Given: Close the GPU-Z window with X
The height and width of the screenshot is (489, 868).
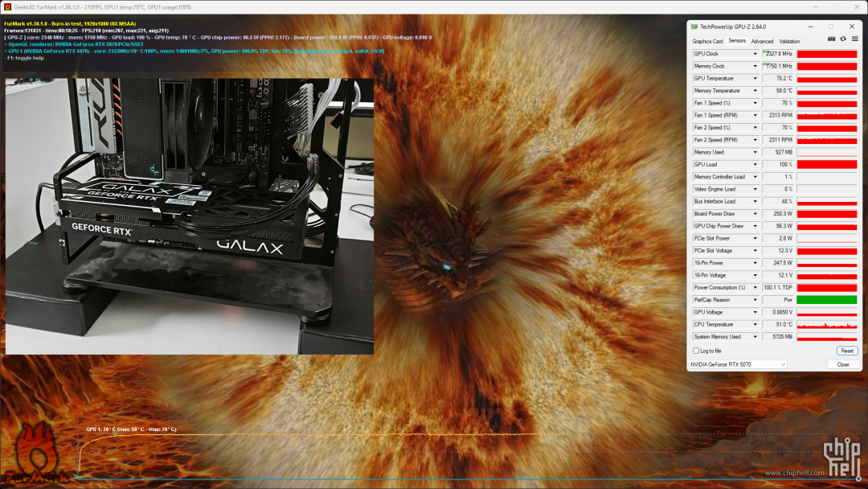Looking at the screenshot, I should click(851, 27).
